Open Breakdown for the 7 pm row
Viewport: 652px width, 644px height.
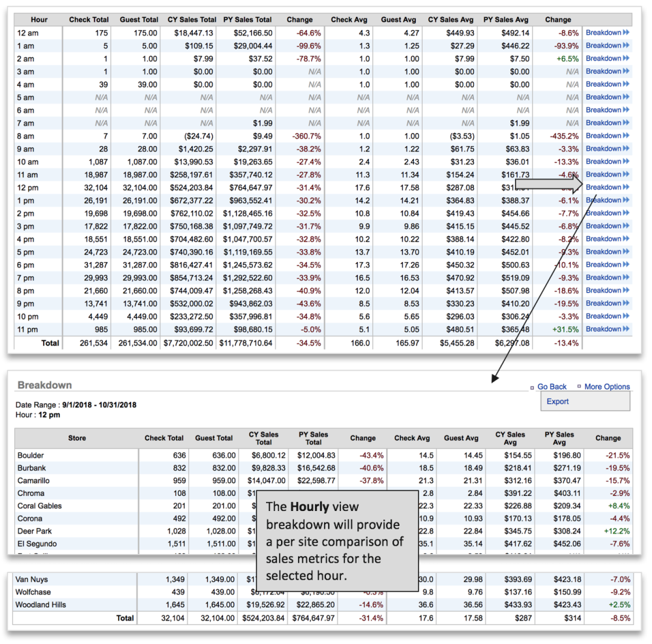(607, 277)
